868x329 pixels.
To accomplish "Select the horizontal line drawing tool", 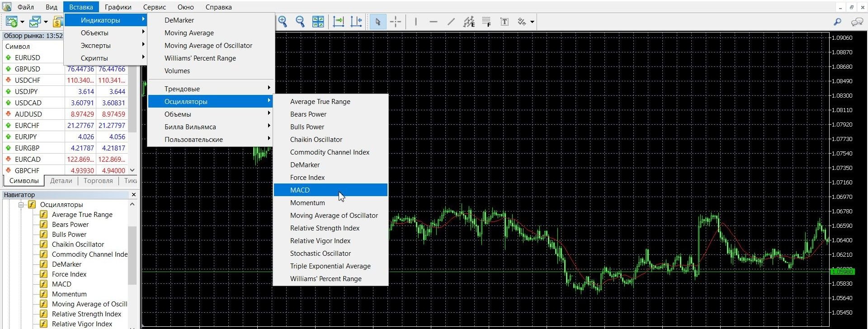I will tap(433, 22).
